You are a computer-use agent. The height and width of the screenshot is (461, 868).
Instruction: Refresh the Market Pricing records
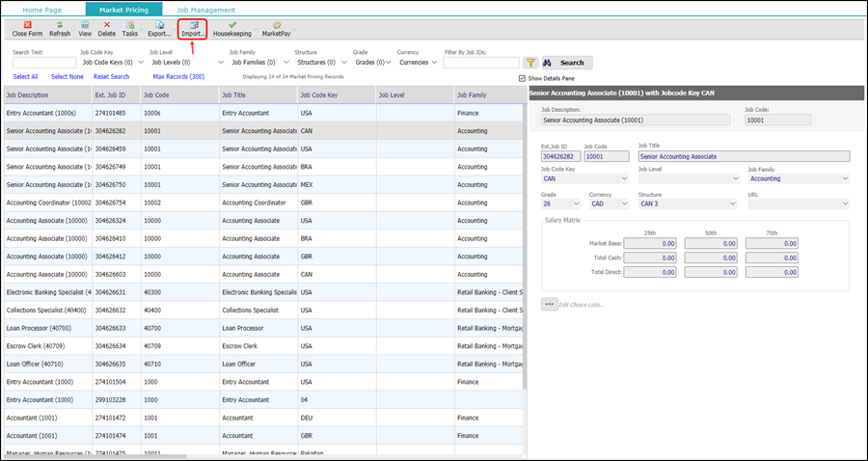pyautogui.click(x=60, y=29)
